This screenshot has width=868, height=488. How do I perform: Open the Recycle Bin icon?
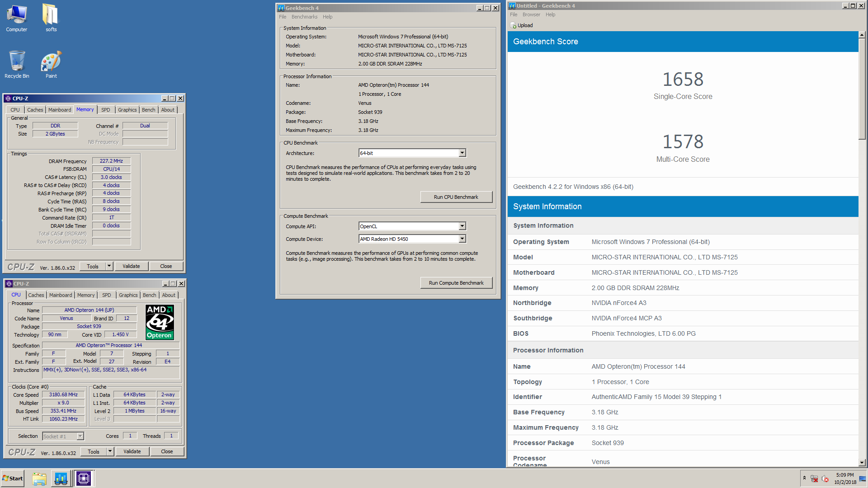(x=17, y=65)
